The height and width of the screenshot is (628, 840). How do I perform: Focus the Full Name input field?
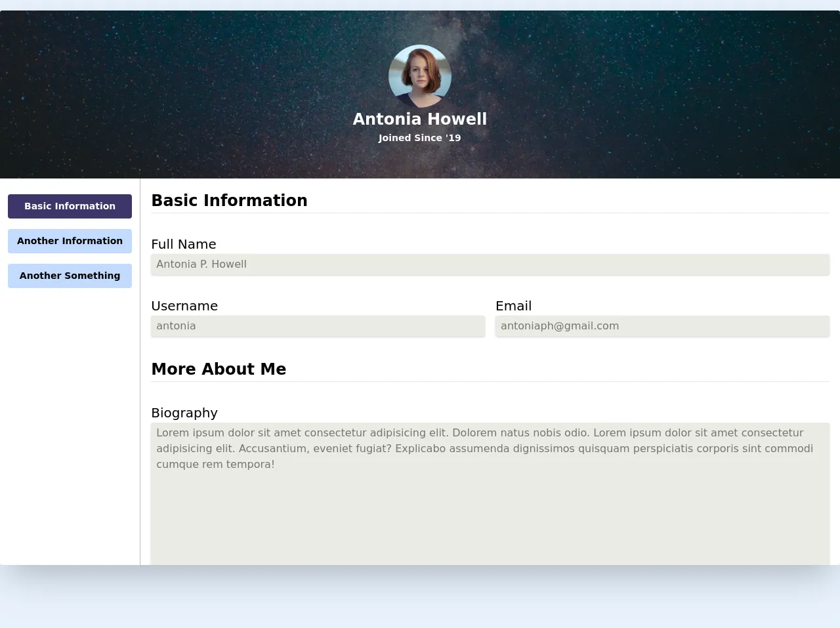click(490, 264)
